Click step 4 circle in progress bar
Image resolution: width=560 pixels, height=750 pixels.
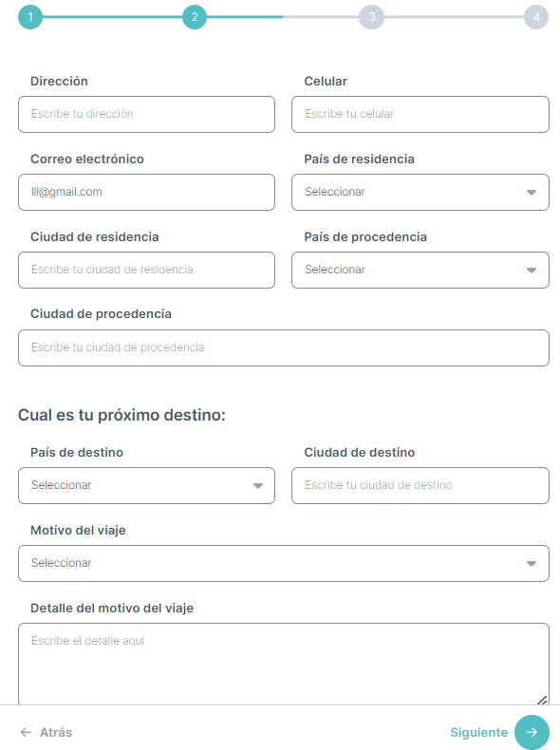(x=536, y=17)
